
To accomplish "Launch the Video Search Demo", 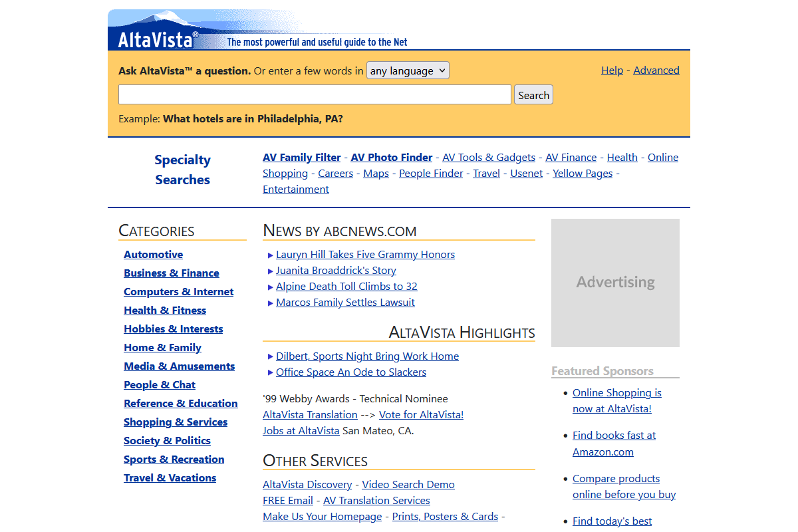I will 408,484.
